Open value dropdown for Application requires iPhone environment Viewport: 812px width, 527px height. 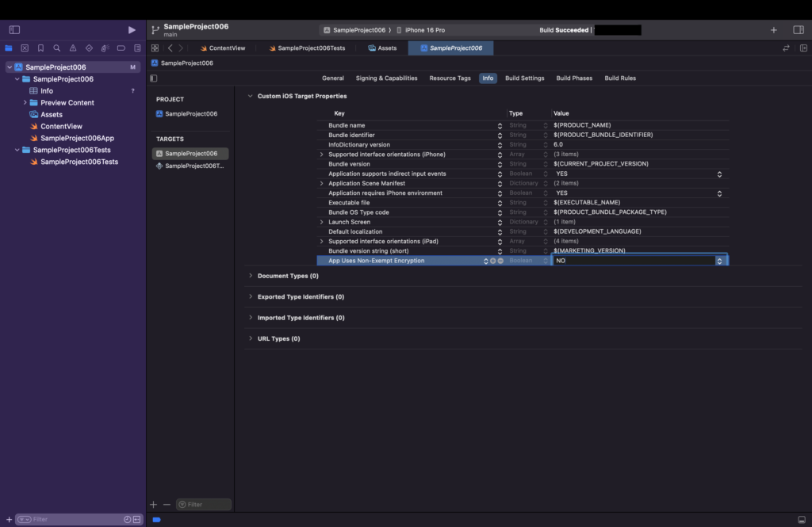click(x=719, y=193)
